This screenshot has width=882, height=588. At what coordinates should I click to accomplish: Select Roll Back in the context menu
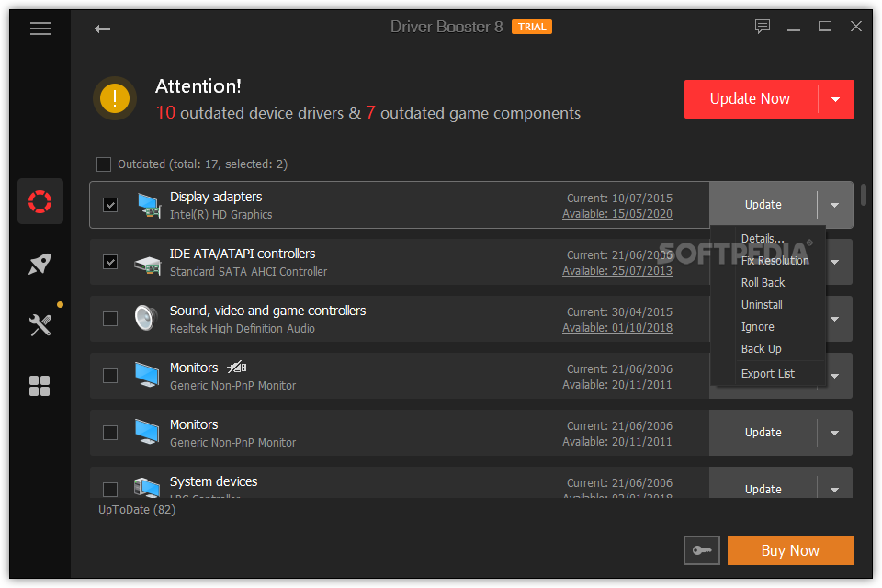click(763, 282)
